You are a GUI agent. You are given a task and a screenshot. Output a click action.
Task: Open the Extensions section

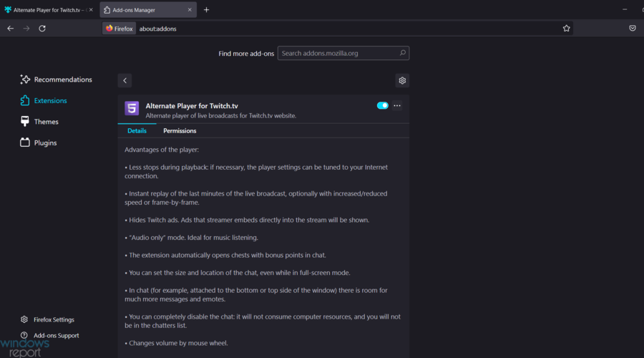pyautogui.click(x=44, y=100)
